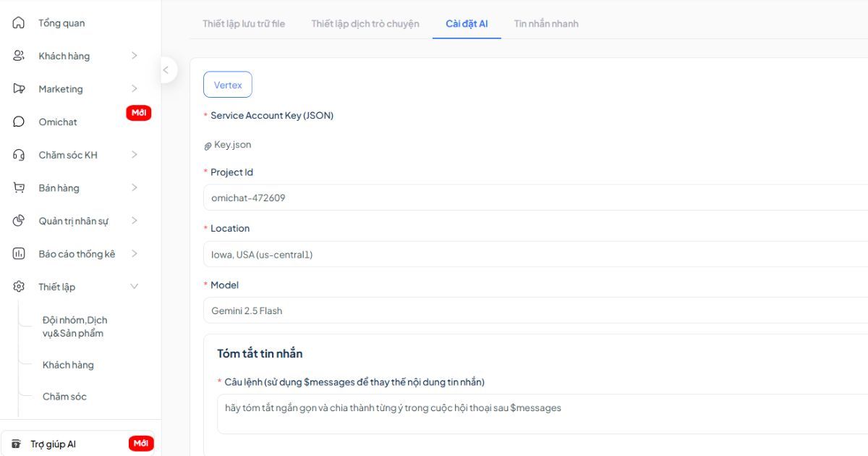Switch to the Tin nhắn nhanh tab

pos(546,24)
